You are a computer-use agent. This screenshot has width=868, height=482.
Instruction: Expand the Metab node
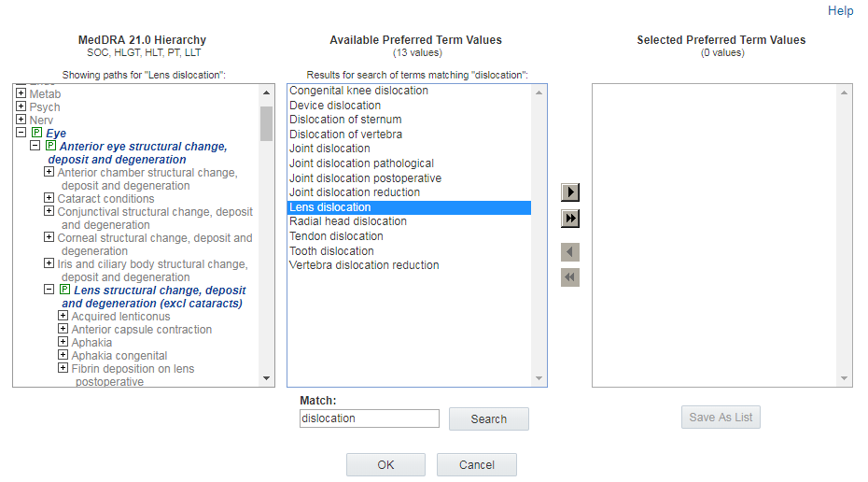click(21, 94)
